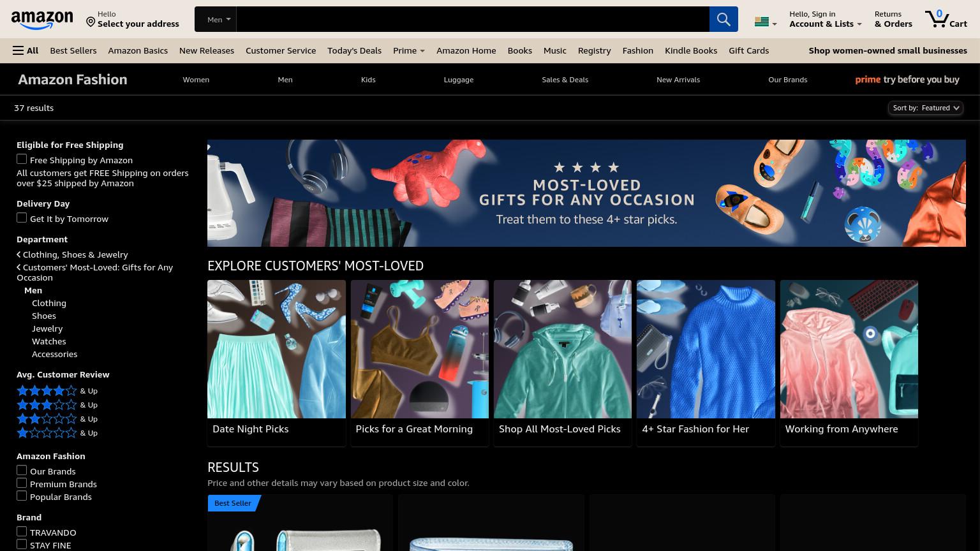Open the All hamburger menu
The height and width of the screenshot is (551, 980).
tap(26, 50)
